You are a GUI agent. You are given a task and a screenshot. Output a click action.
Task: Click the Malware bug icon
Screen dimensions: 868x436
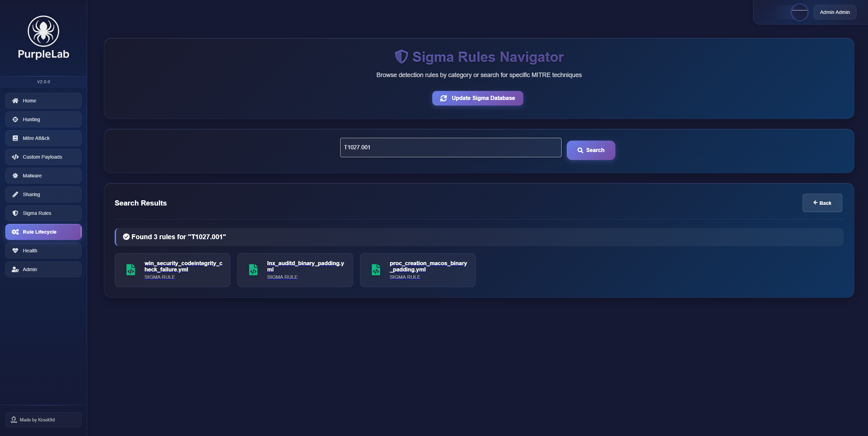(15, 176)
